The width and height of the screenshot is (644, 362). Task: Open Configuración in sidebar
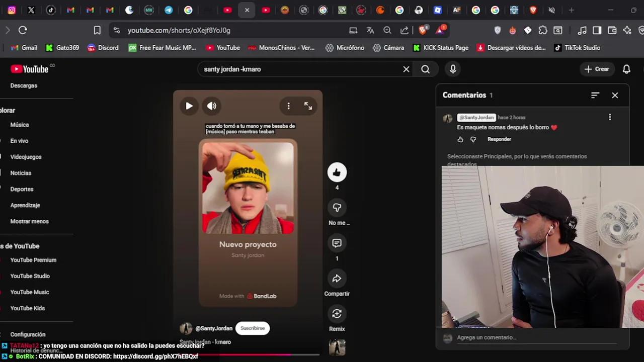(x=28, y=334)
